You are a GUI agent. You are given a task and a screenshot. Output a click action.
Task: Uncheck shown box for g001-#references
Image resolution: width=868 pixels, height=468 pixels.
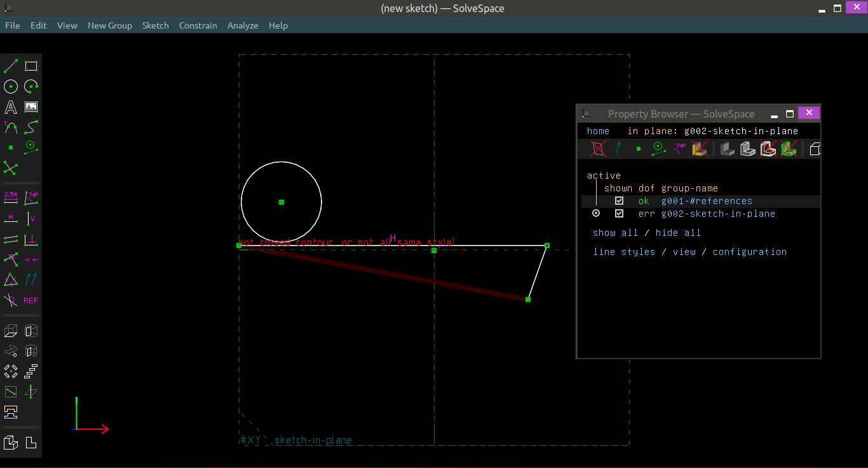[619, 201]
